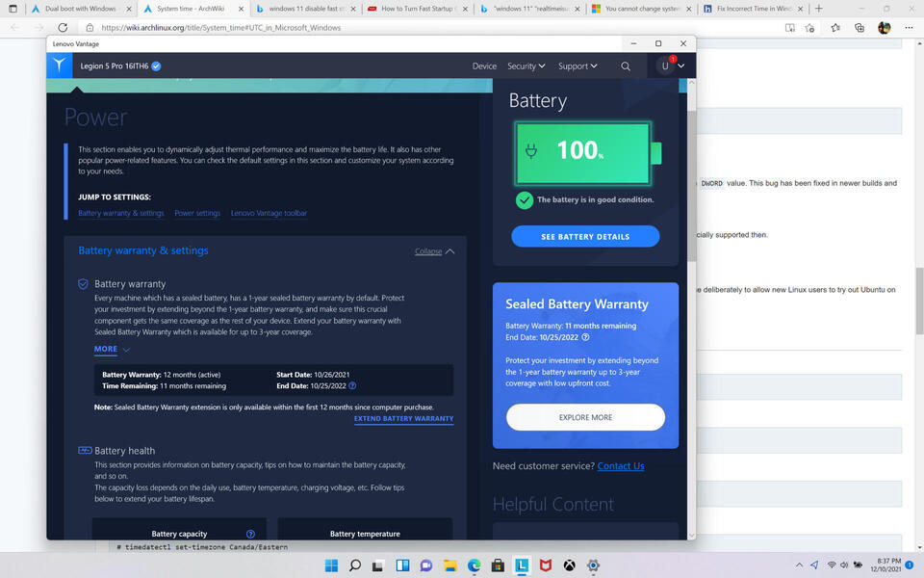Jump to Battery warranty & settings link
The image size is (924, 578).
(121, 214)
